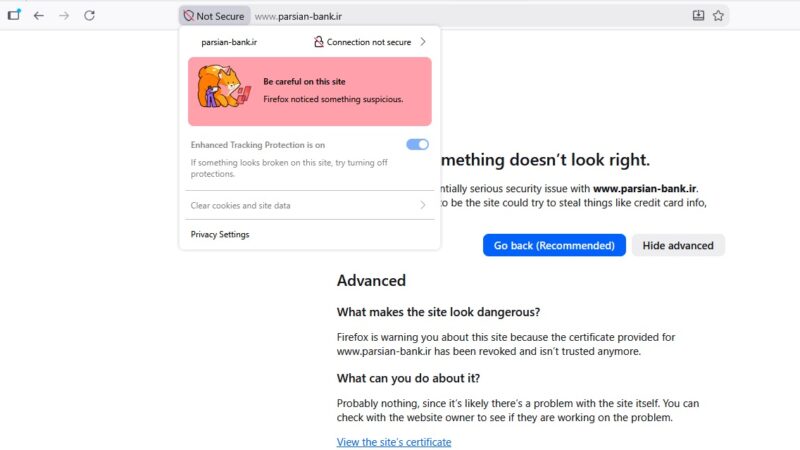Turn off Enhanced Tracking Protection toggle

click(x=417, y=144)
